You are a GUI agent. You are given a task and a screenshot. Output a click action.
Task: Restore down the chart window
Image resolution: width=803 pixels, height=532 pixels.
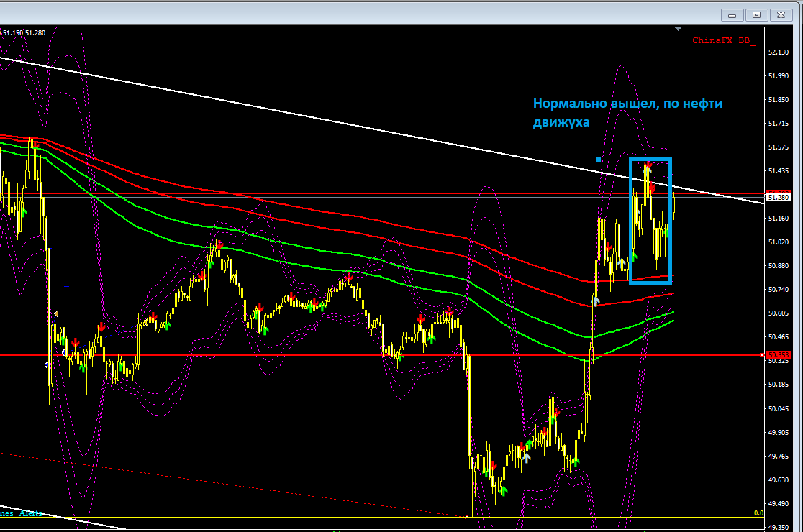756,15
